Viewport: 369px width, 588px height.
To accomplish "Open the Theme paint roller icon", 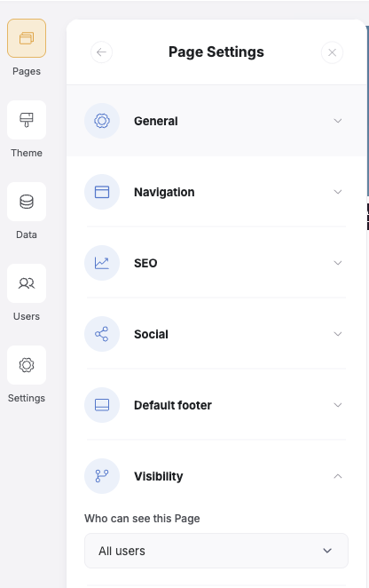I will pyautogui.click(x=27, y=120).
